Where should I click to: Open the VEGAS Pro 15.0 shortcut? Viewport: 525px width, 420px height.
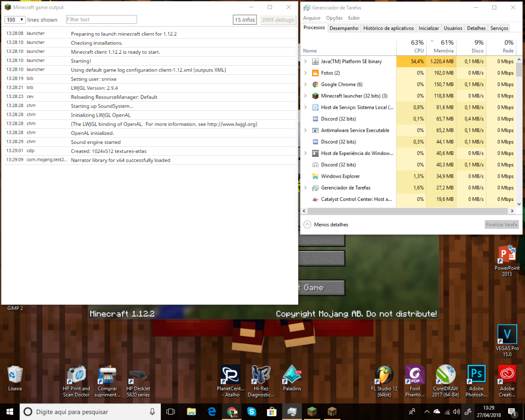click(507, 335)
